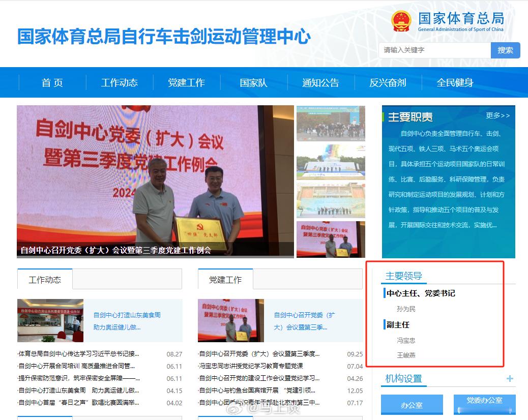Screen dimensions: 528x420
Task: Open the 工作动态 navigation menu item
Action: point(119,82)
